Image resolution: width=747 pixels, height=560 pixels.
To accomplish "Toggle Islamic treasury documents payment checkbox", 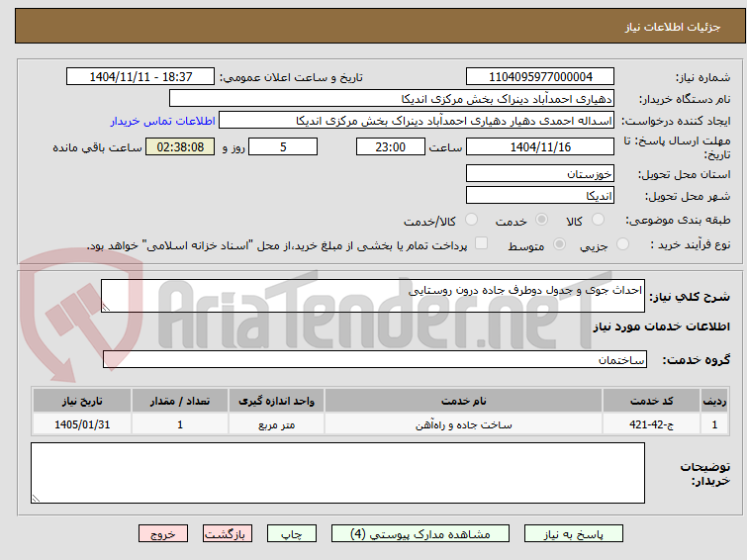I will (482, 243).
